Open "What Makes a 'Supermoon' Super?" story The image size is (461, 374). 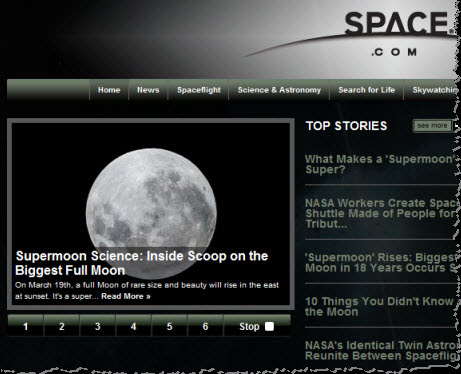pos(381,164)
